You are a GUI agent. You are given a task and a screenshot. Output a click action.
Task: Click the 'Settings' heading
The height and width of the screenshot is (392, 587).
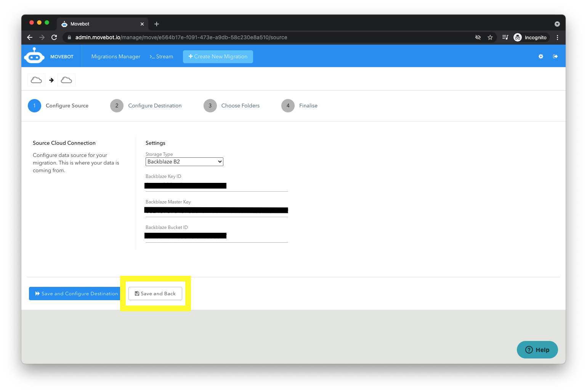point(156,143)
